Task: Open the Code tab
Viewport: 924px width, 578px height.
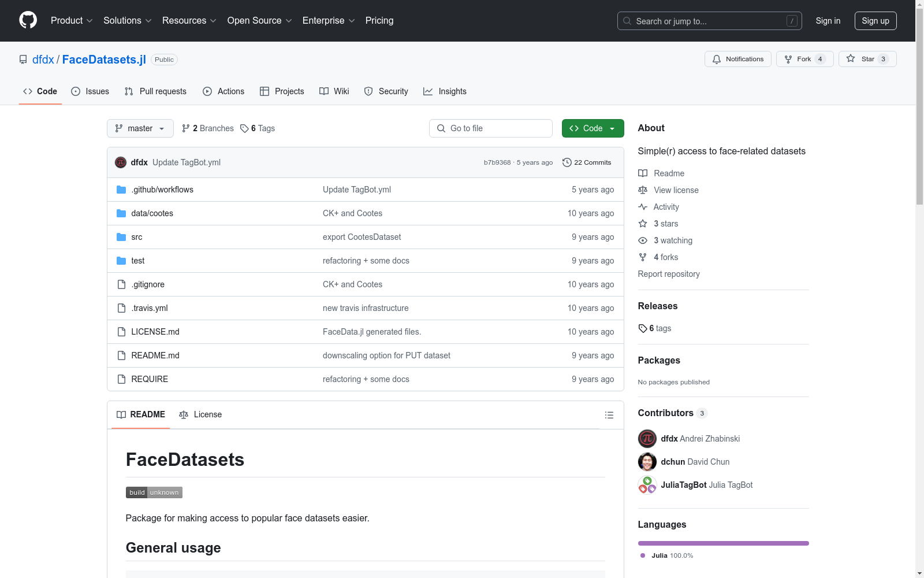Action: click(40, 91)
